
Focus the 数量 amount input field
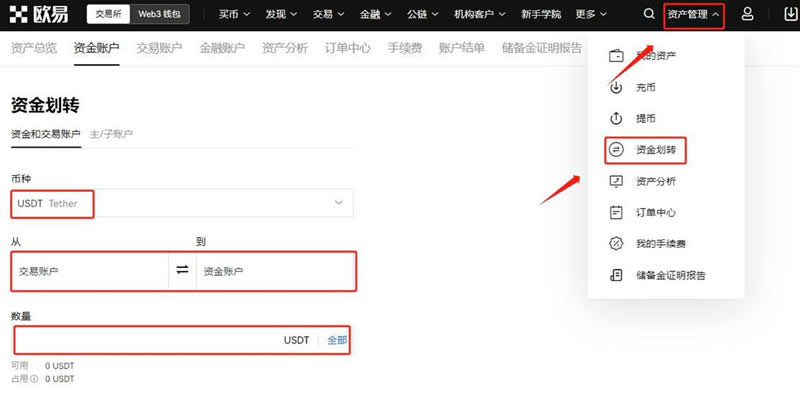pos(148,340)
